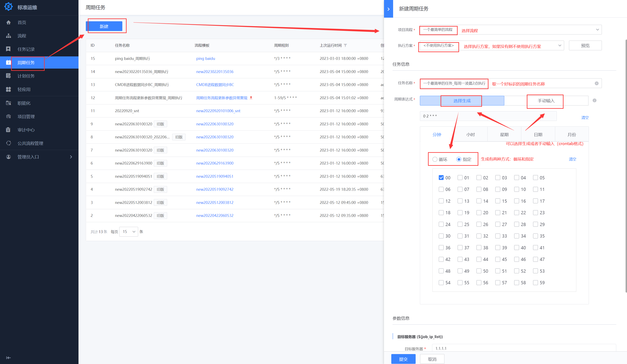Click the 轻应用 apps grid icon
This screenshot has height=364, width=627.
tap(9, 89)
